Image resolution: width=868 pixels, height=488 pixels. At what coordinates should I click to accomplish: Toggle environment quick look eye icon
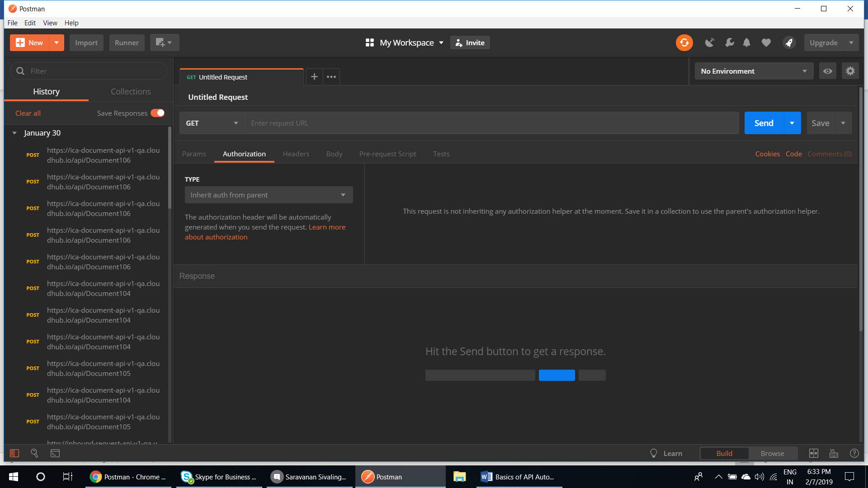click(828, 71)
